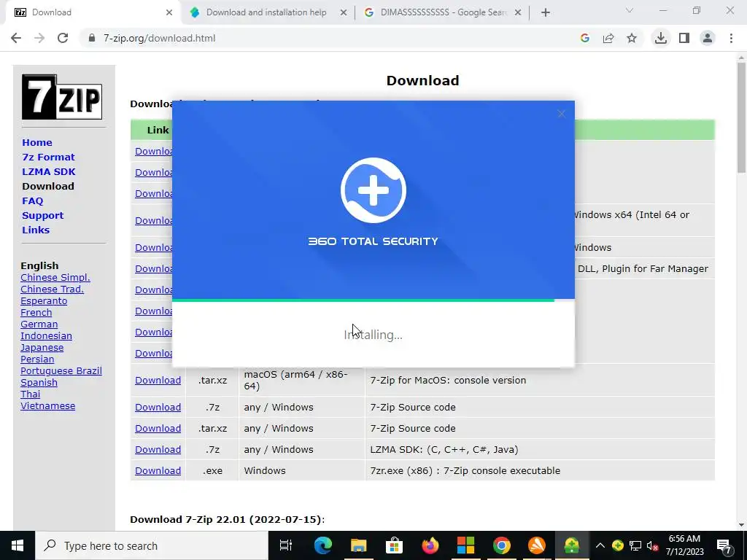Switch language to Chinese Trad.
The image size is (747, 560).
point(52,289)
